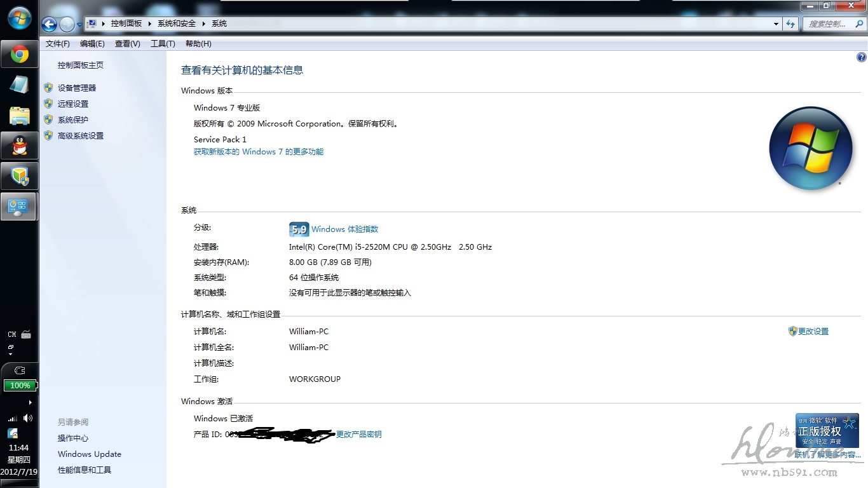Click the Windows Start orb
The image size is (868, 488).
pyautogui.click(x=19, y=18)
